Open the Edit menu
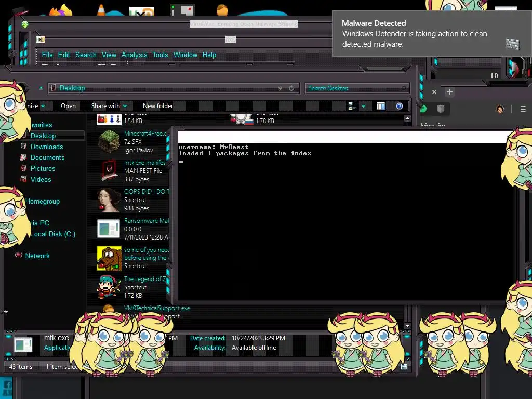Image resolution: width=532 pixels, height=399 pixels. click(64, 55)
